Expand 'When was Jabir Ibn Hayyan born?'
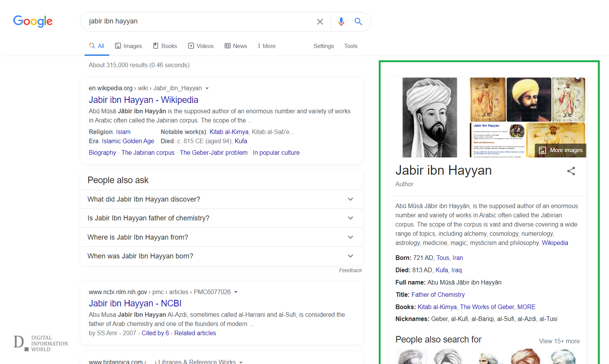Image resolution: width=609 pixels, height=364 pixels. [x=221, y=256]
